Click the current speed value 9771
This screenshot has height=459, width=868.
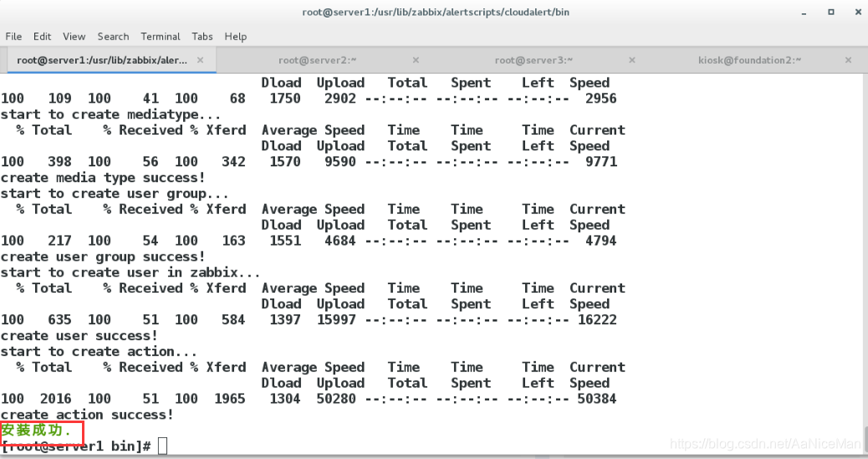click(x=600, y=161)
